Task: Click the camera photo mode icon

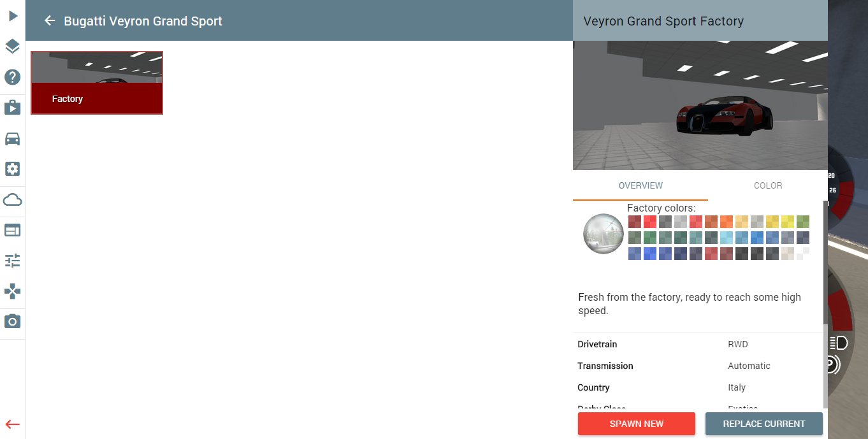Action: click(13, 321)
